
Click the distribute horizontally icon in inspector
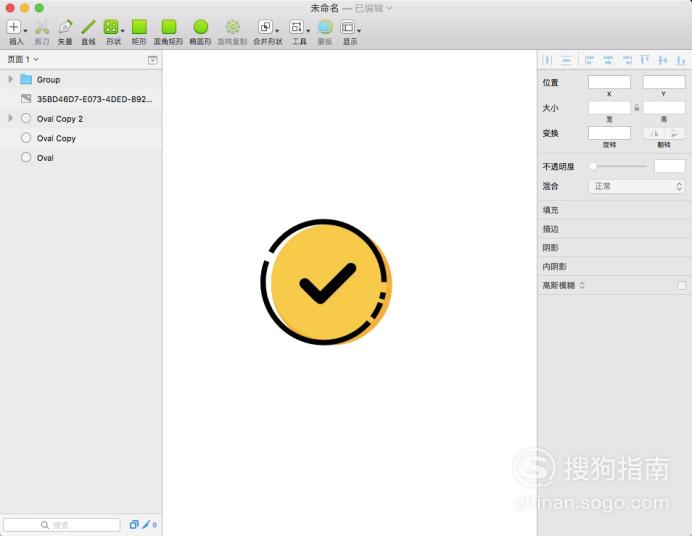click(548, 60)
